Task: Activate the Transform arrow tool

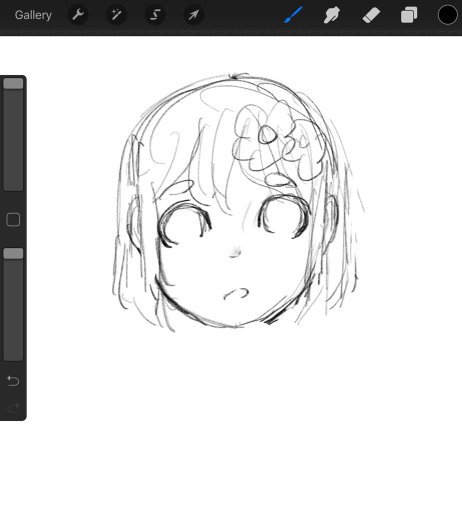Action: pyautogui.click(x=194, y=15)
